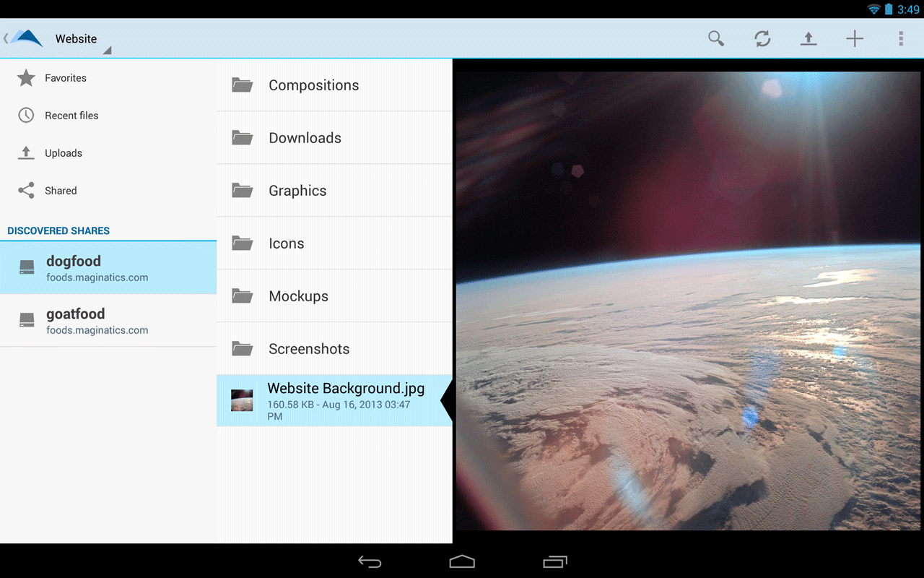
Task: Tap the Home navigation button
Action: point(462,561)
